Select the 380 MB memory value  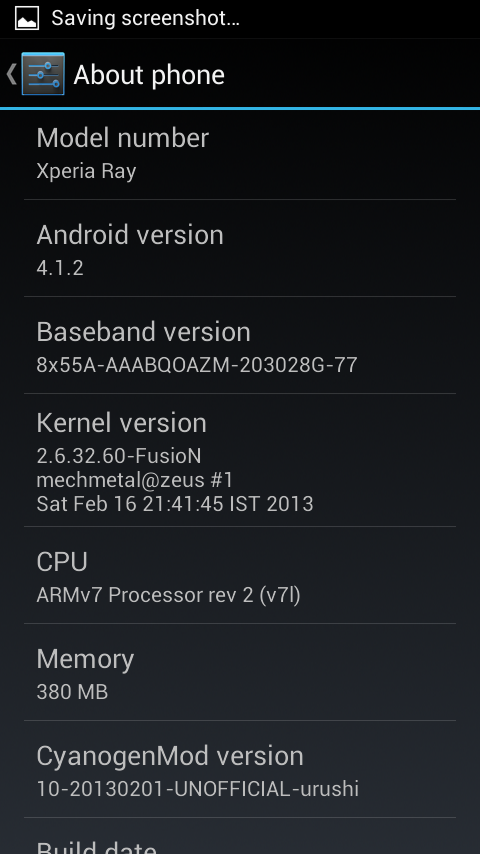[72, 692]
